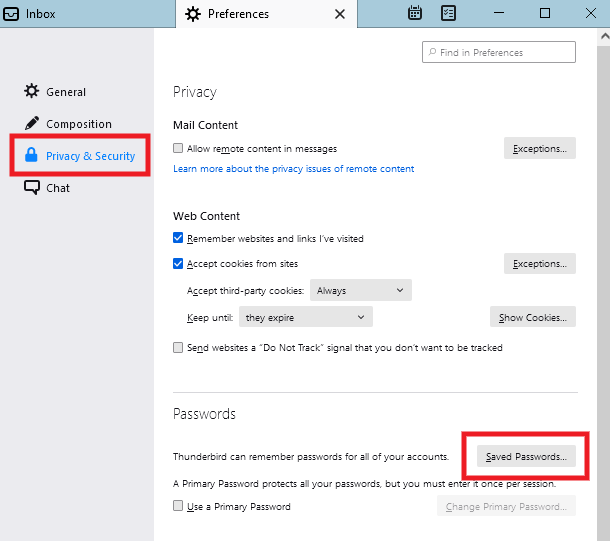Click the Web Content heading
The width and height of the screenshot is (610, 541).
(x=206, y=216)
